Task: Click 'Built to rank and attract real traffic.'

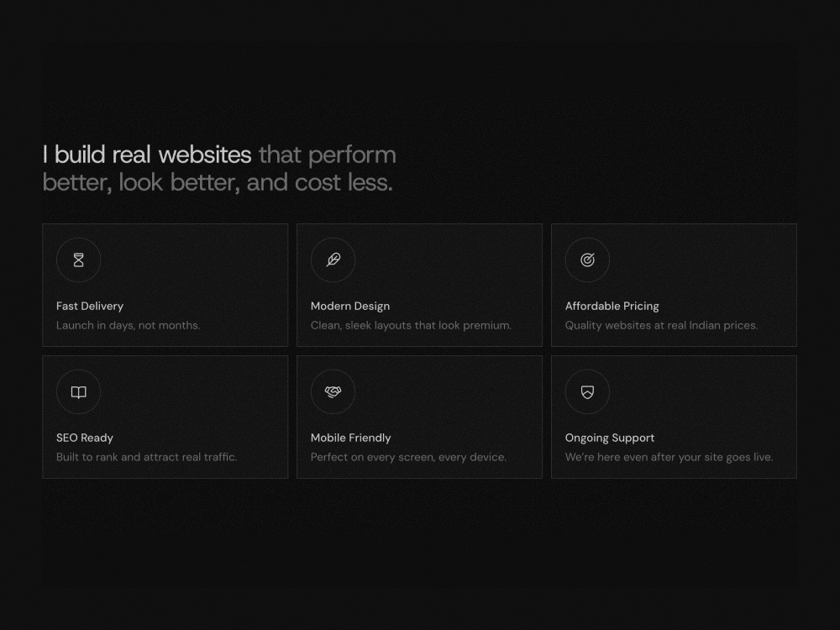Action: click(147, 457)
